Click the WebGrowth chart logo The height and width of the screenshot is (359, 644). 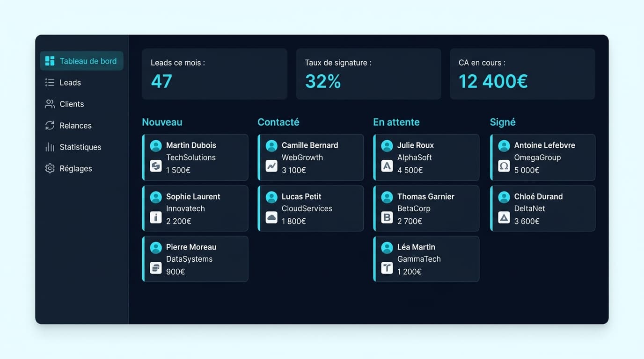click(x=271, y=166)
